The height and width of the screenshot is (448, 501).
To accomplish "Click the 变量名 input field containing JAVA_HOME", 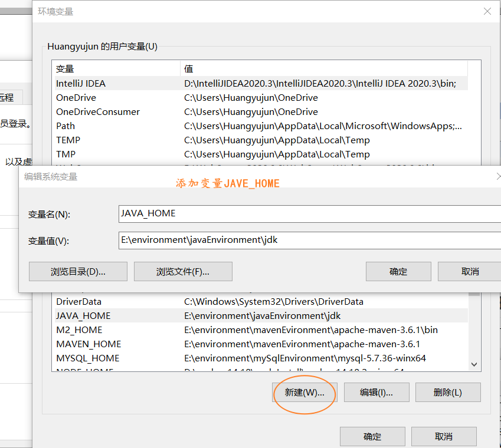I will [310, 214].
